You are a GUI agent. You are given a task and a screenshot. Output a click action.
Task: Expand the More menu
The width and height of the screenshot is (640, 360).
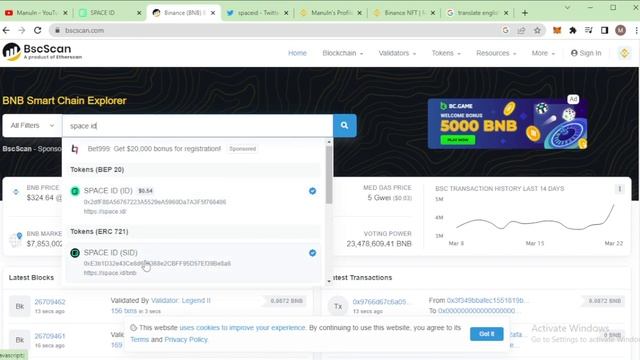(543, 53)
